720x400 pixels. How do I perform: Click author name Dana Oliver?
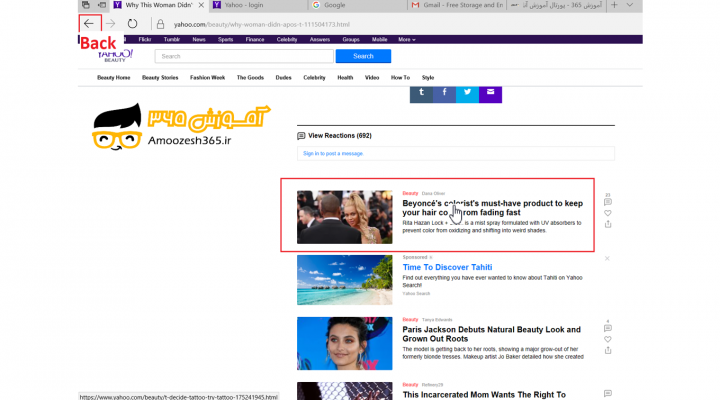(433, 193)
